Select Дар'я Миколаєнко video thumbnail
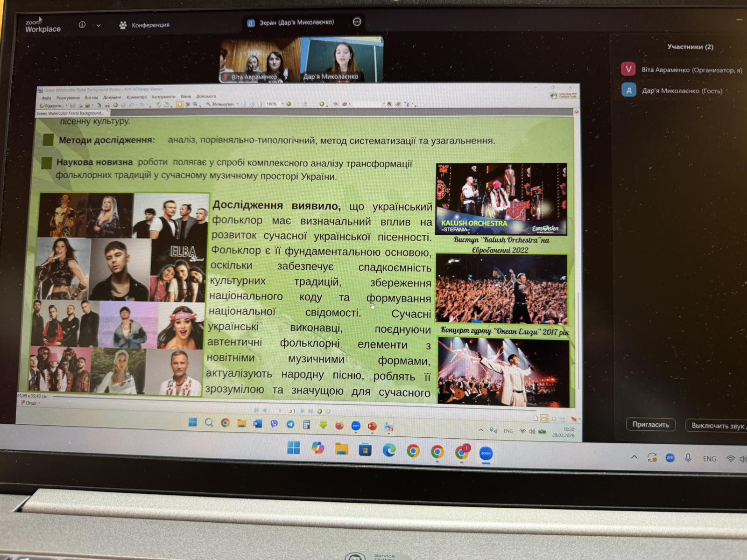The height and width of the screenshot is (560, 747). click(342, 60)
